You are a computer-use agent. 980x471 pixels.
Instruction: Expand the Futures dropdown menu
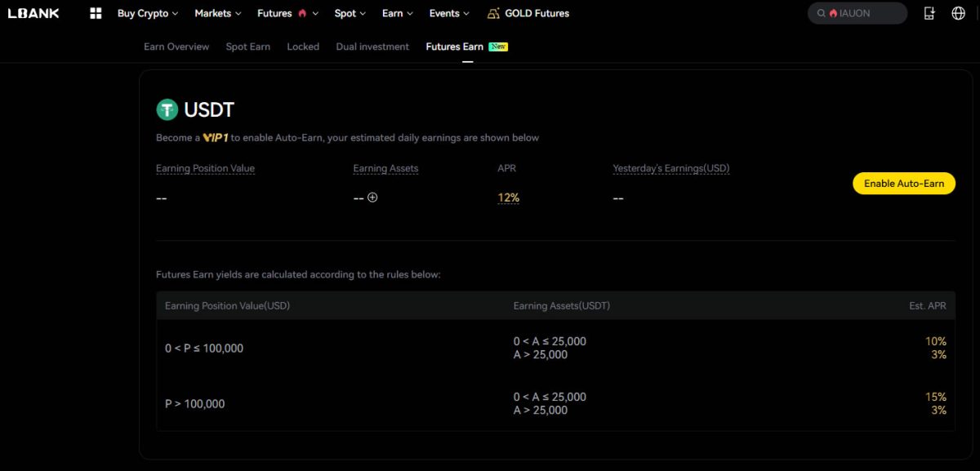point(288,13)
